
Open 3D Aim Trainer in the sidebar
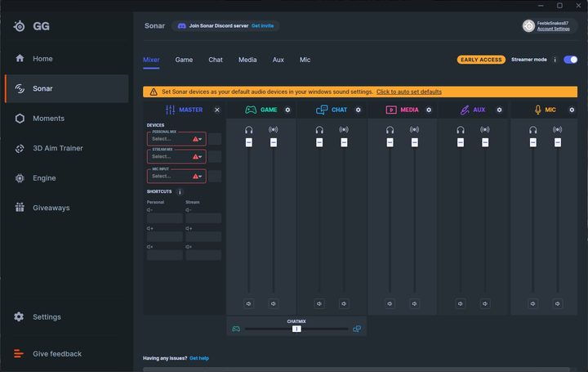pyautogui.click(x=67, y=148)
